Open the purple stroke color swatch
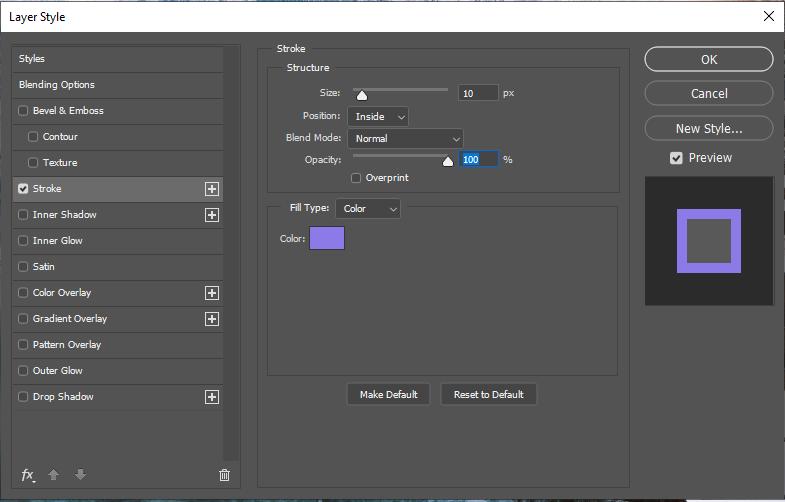 pyautogui.click(x=327, y=238)
